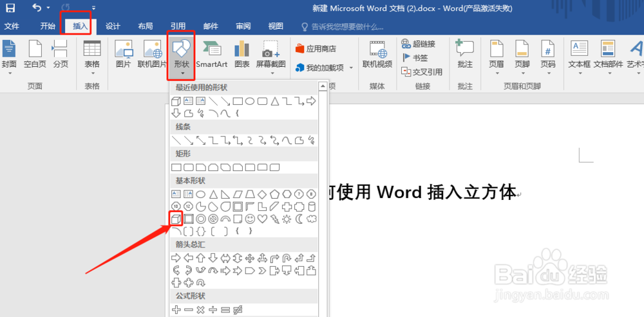Image resolution: width=644 pixels, height=317 pixels.
Task: Insert a page break with 分页
Action: coord(61,54)
